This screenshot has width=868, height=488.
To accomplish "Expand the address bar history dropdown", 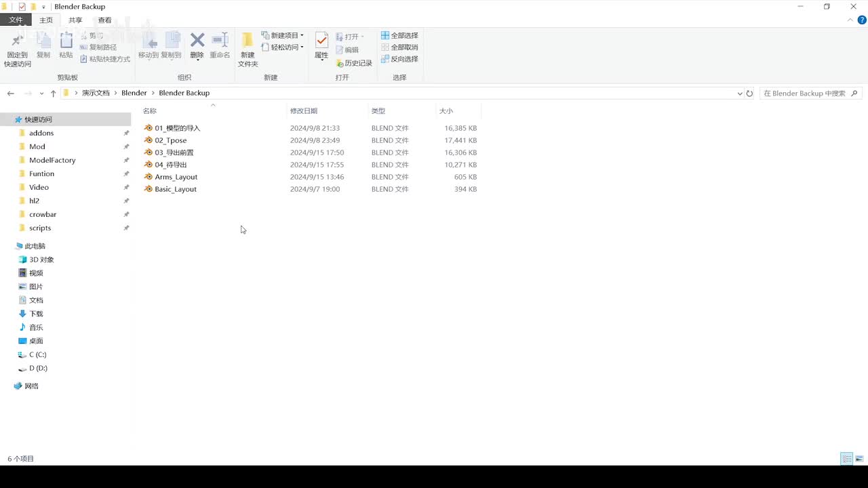I will (739, 94).
